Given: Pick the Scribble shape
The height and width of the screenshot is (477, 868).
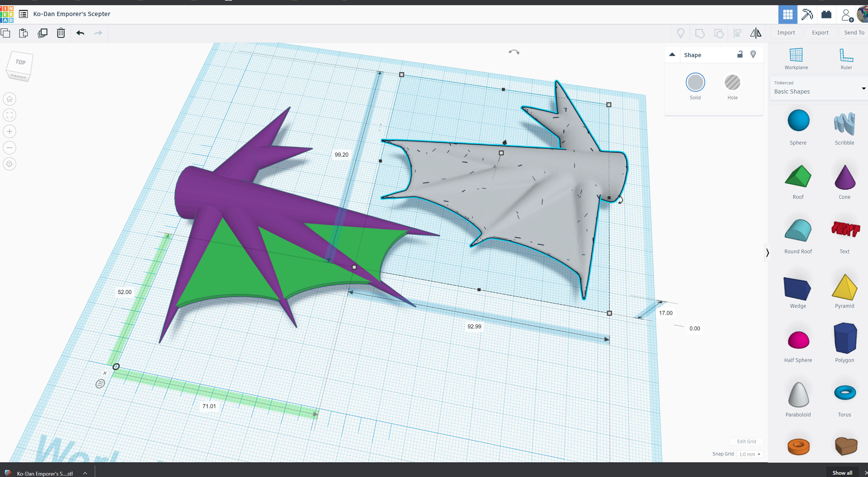Looking at the screenshot, I should pyautogui.click(x=844, y=127).
